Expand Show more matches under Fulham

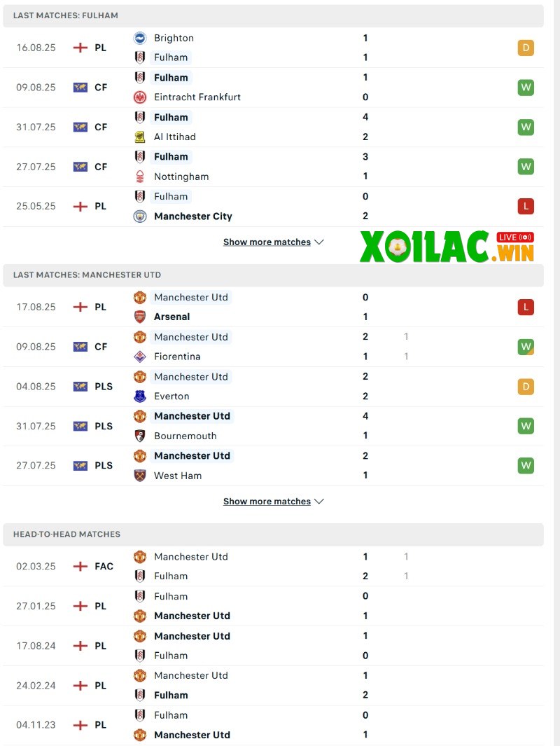273,242
